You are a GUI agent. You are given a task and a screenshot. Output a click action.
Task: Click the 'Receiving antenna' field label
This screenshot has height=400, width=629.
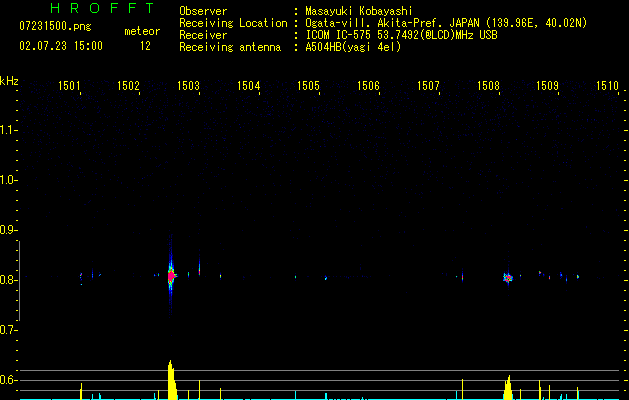(x=230, y=47)
